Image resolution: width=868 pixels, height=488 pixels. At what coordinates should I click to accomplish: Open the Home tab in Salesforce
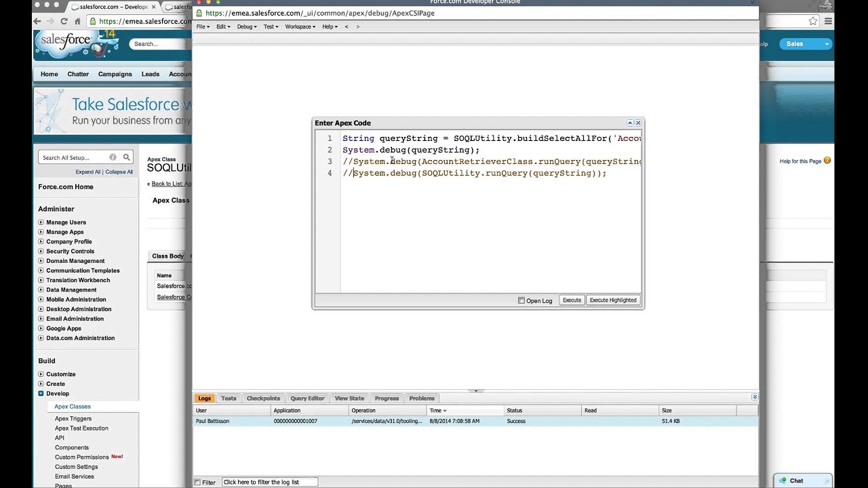point(49,74)
